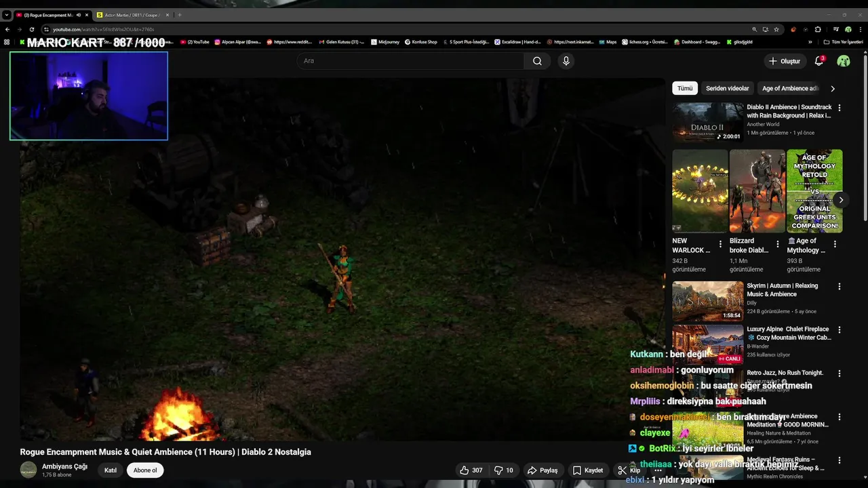
Task: Open Alpcan Alpar Instagram bookmark
Action: (238, 42)
